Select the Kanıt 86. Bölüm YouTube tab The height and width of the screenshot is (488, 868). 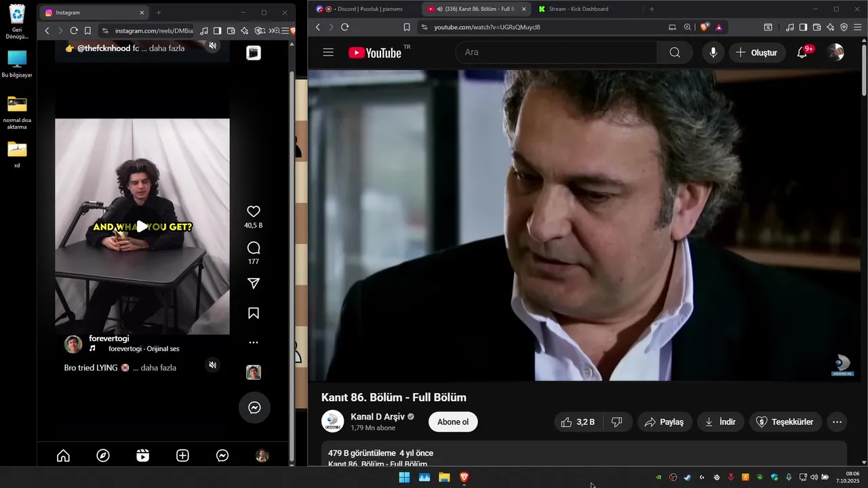point(475,9)
